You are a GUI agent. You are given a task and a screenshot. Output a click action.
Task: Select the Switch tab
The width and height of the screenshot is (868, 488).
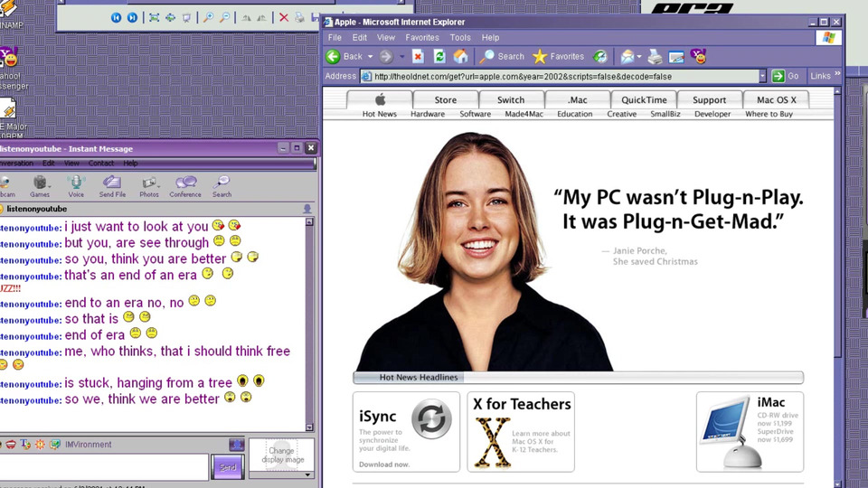510,100
